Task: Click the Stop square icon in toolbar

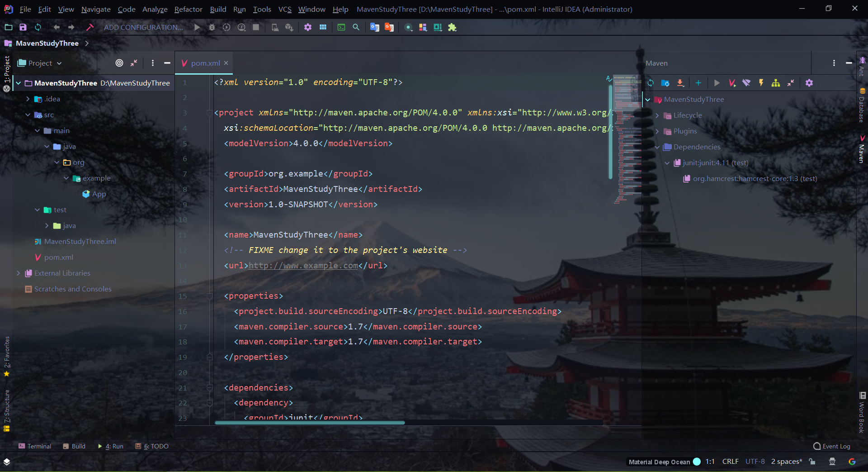Action: pyautogui.click(x=256, y=27)
